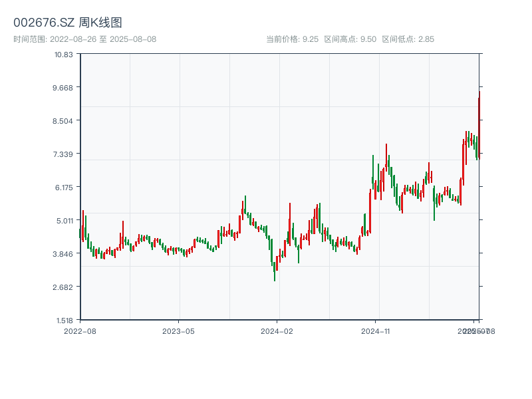The width and height of the screenshot is (532, 399).
Task: Click the 区间低点 2.85 label
Action: click(x=408, y=39)
